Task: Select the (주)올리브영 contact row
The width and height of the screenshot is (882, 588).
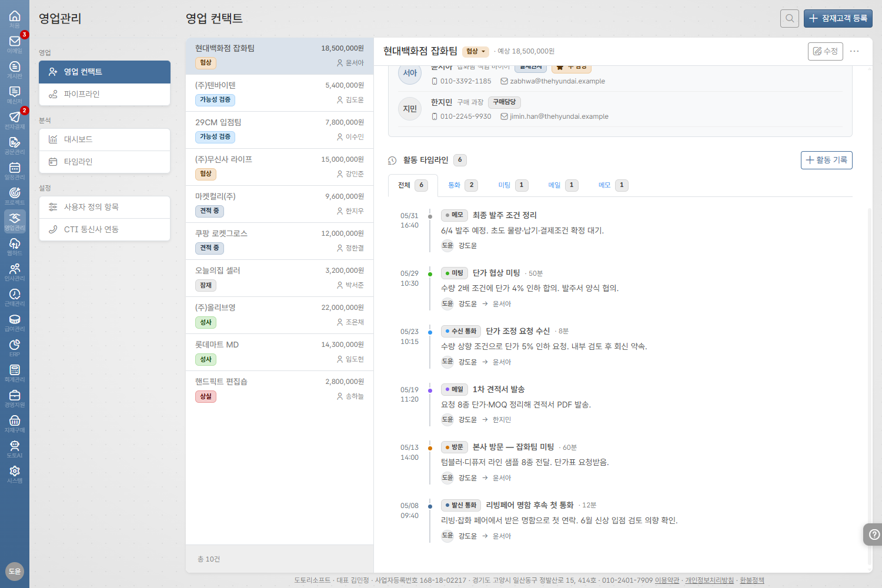Action: 279,315
